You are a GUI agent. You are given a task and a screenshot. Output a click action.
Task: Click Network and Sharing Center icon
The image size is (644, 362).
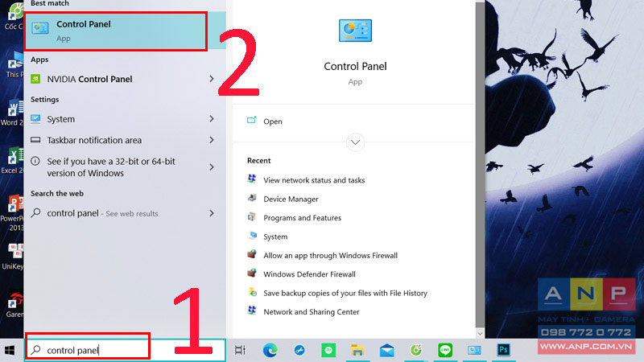pyautogui.click(x=252, y=311)
